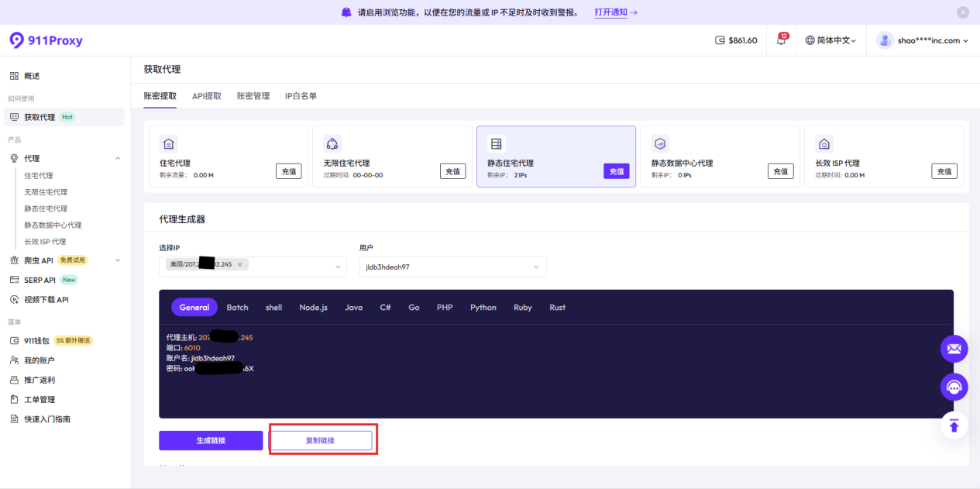Open email contact floating button

pos(954,349)
